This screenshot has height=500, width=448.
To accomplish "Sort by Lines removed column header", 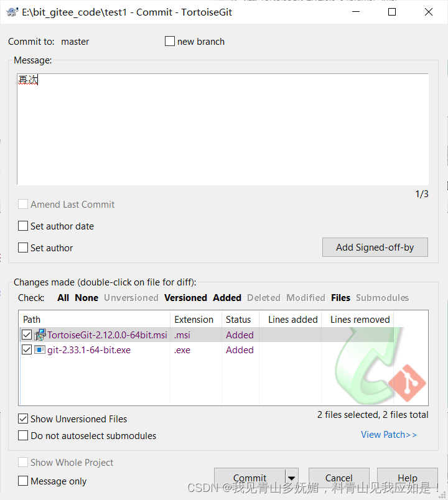I will [x=357, y=319].
